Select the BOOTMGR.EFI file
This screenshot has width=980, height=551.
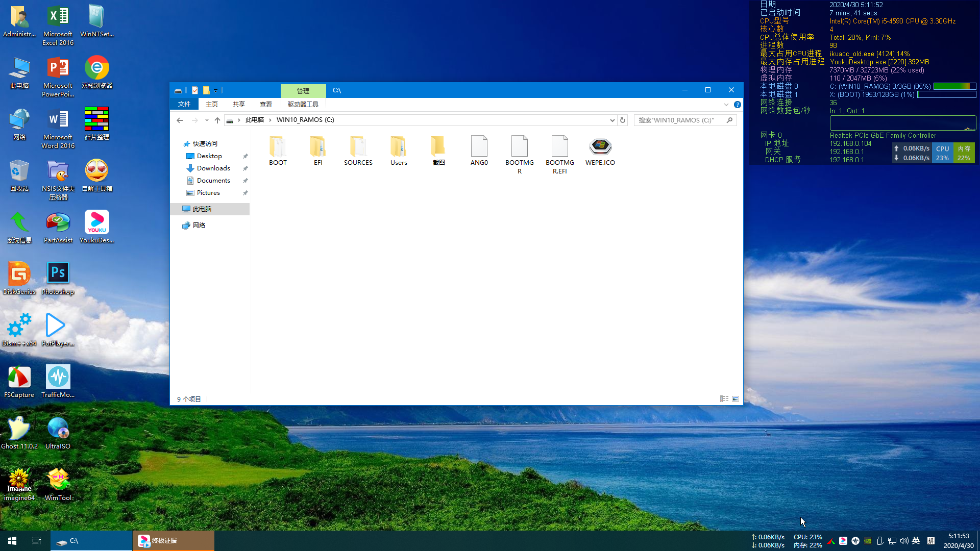560,155
